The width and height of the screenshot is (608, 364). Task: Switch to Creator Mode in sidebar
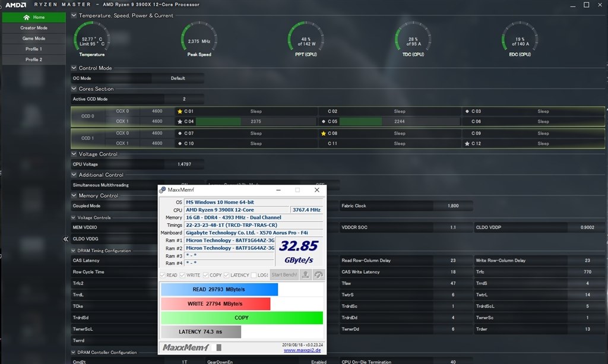34,28
